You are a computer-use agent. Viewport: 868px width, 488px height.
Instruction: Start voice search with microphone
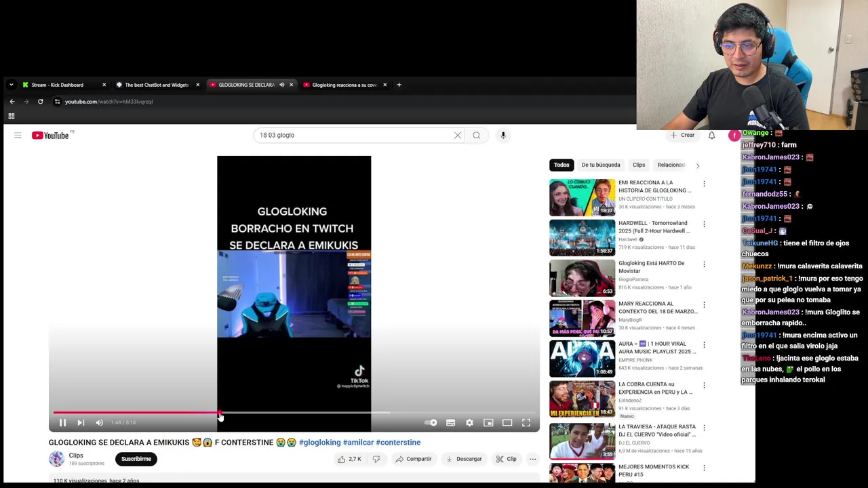pos(503,135)
